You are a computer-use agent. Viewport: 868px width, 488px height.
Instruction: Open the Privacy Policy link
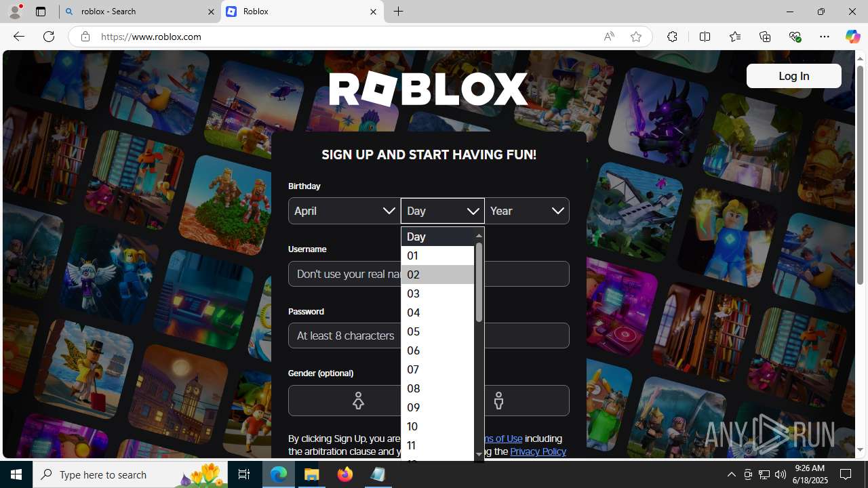pyautogui.click(x=538, y=451)
